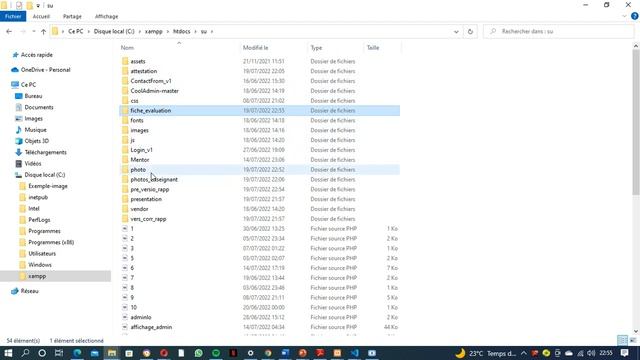Open the Windows Start menu
This screenshot has width=640, height=360.
click(x=8, y=353)
